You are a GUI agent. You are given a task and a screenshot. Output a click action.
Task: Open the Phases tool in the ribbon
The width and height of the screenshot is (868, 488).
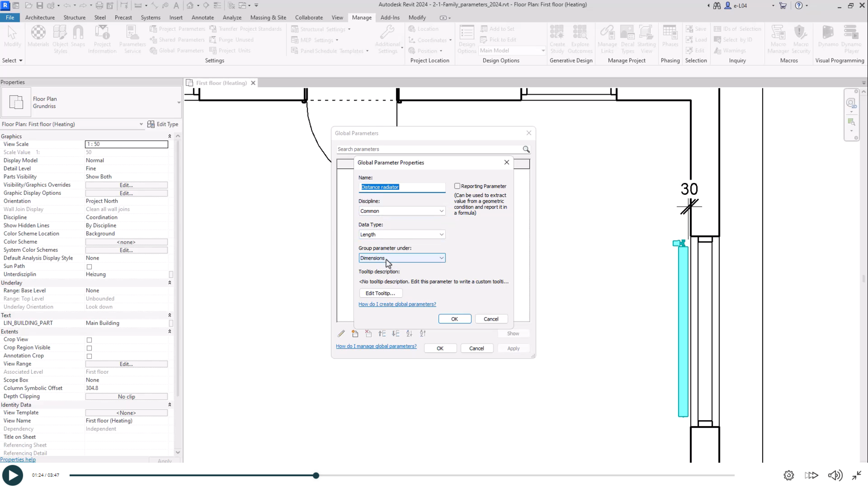[x=670, y=37]
